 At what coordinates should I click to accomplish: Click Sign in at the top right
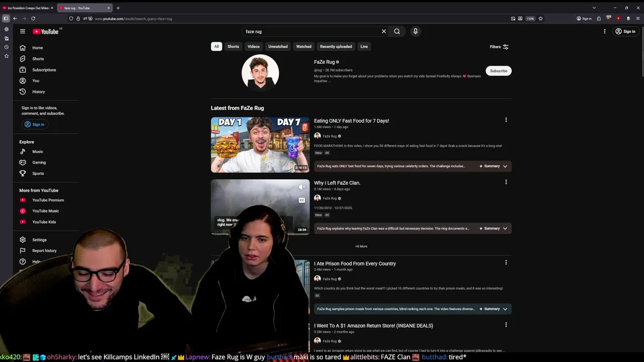[x=625, y=31]
